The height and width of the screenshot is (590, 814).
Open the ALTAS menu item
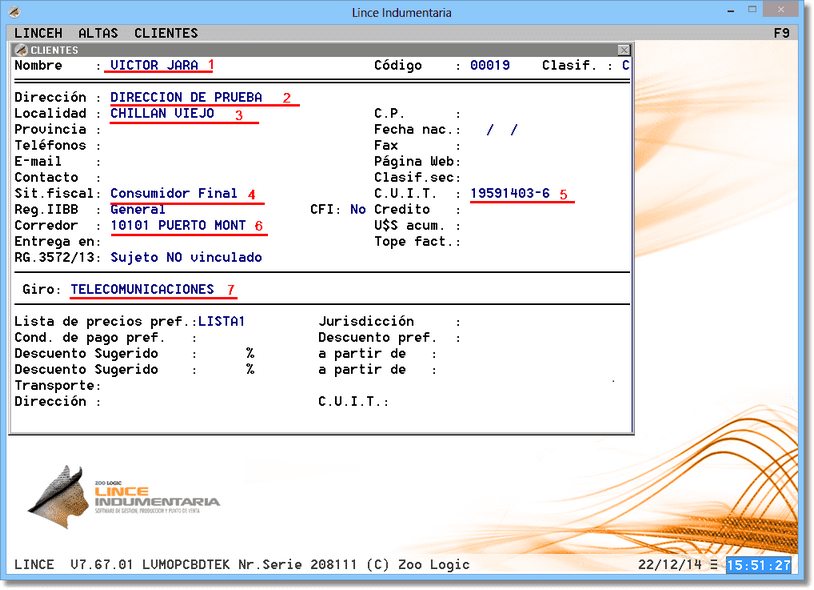tap(98, 33)
